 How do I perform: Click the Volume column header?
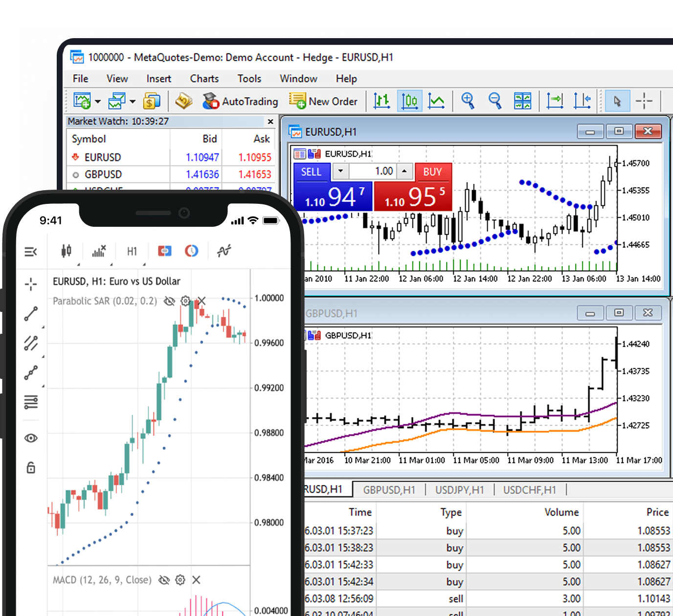(x=561, y=512)
